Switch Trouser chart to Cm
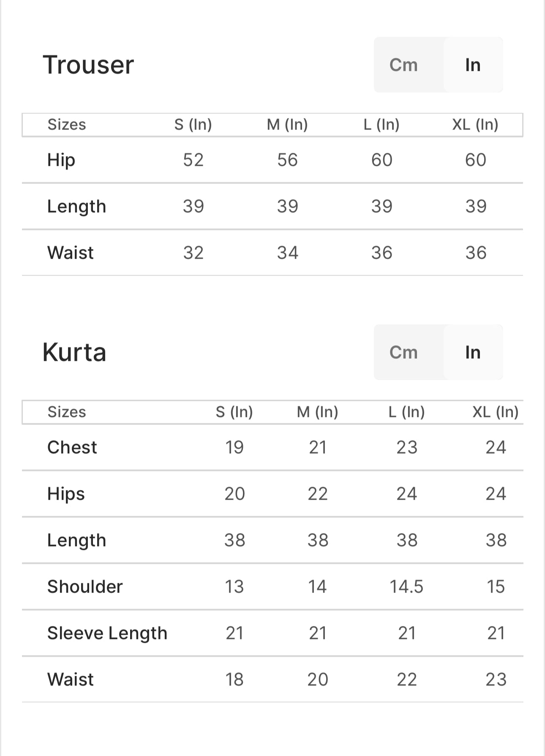 [x=403, y=65]
